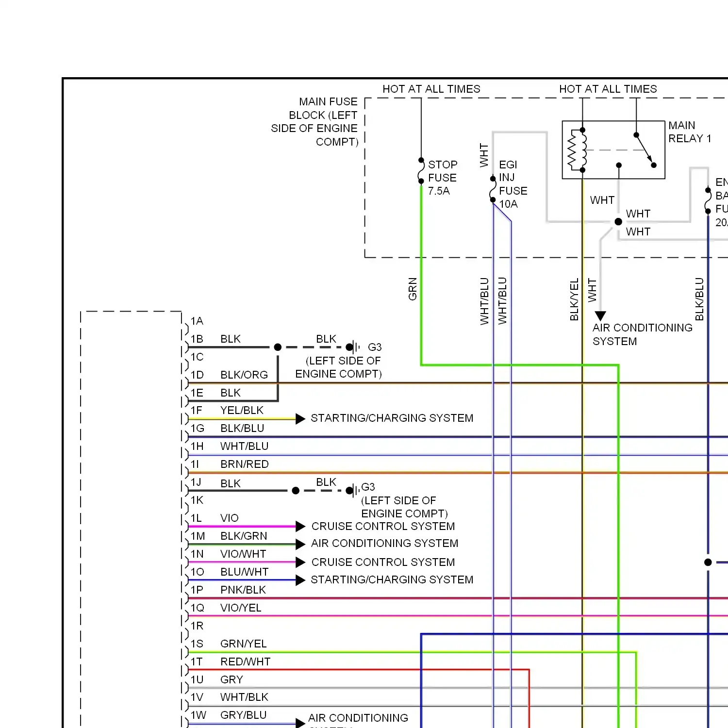This screenshot has height=728, width=728.
Task: Click the splice dot on the 1B BLK wire
Action: click(278, 347)
